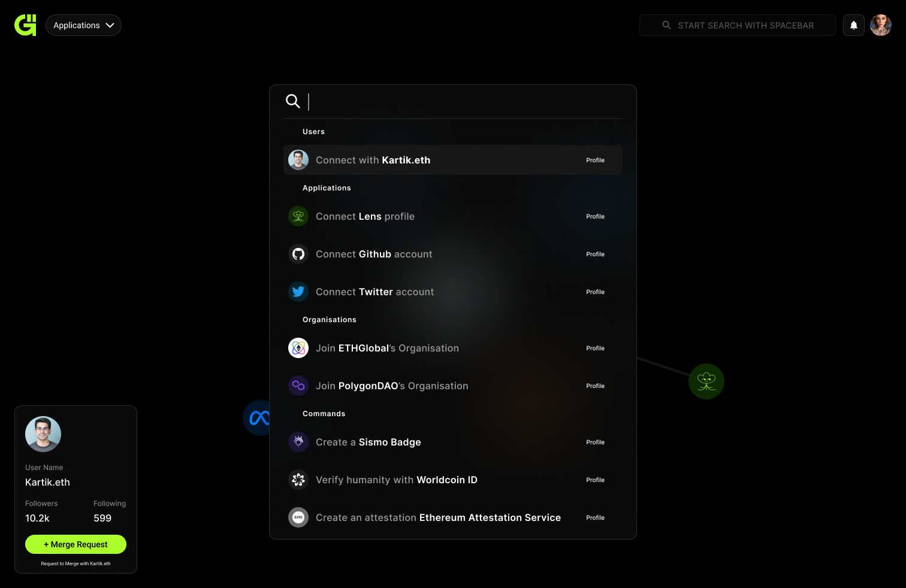
Task: Select Verify humanity with Worldcoin ID
Action: click(x=452, y=480)
